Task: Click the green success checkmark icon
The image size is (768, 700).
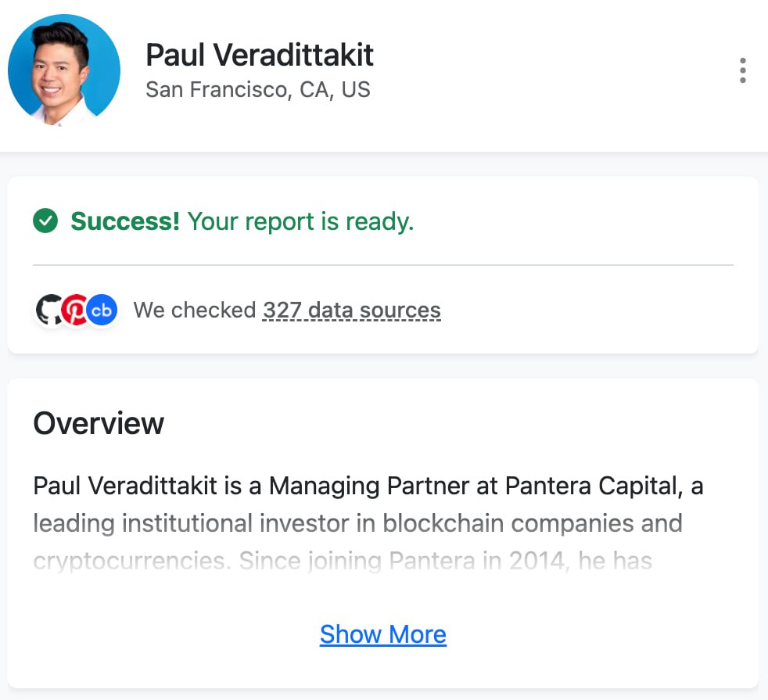Action: (45, 221)
